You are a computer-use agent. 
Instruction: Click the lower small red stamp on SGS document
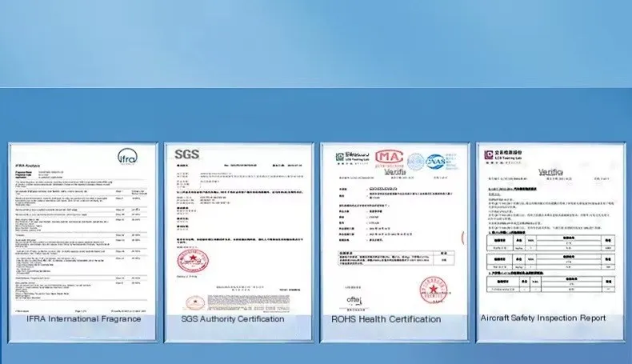[x=195, y=302]
